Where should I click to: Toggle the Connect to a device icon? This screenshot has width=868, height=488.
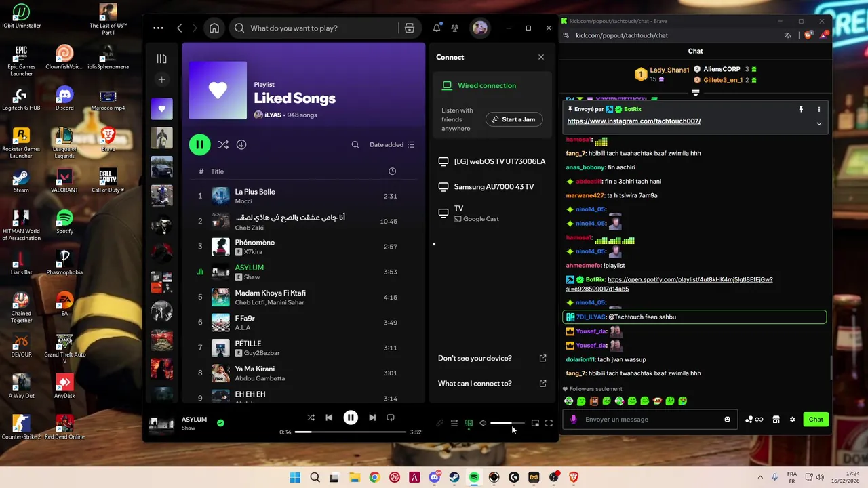pyautogui.click(x=469, y=423)
